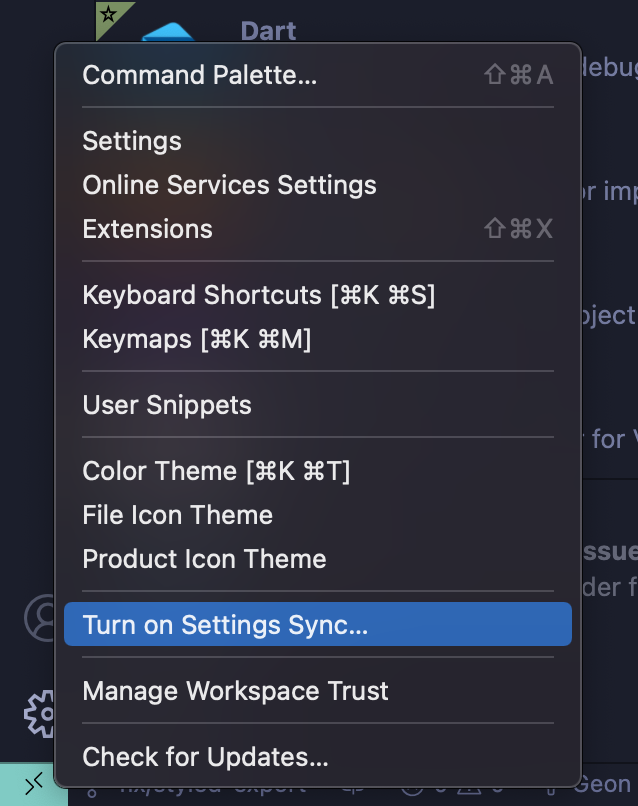Click the Dart extension title
638x806 pixels.
(x=268, y=31)
